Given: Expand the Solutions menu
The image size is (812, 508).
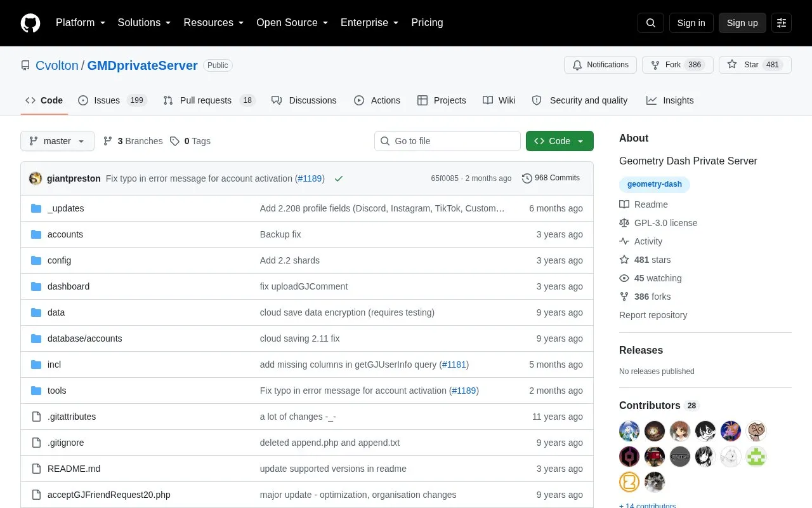Looking at the screenshot, I should click(145, 23).
